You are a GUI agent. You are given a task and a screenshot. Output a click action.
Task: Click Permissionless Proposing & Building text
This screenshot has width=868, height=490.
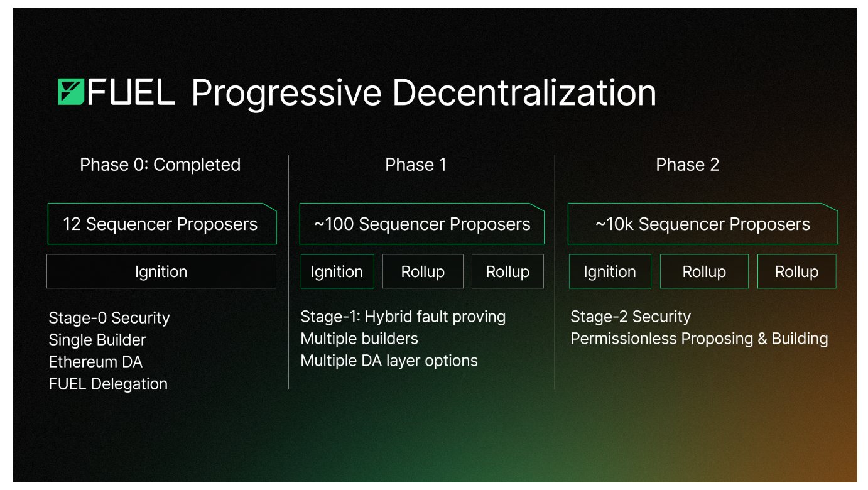tap(699, 339)
